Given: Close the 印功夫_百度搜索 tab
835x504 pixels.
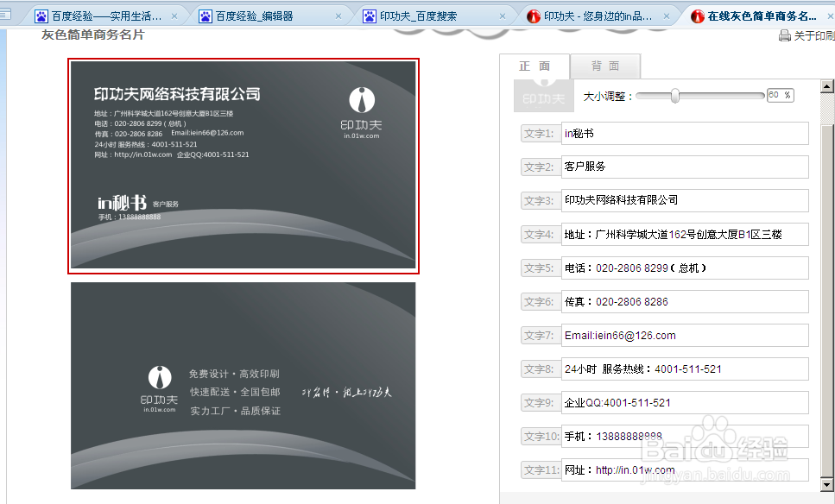Looking at the screenshot, I should [x=503, y=16].
